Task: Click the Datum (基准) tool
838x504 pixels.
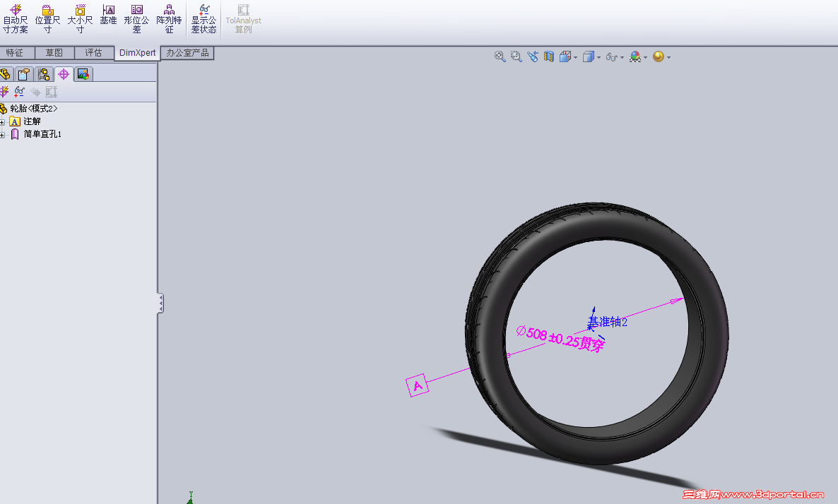Action: (109, 15)
